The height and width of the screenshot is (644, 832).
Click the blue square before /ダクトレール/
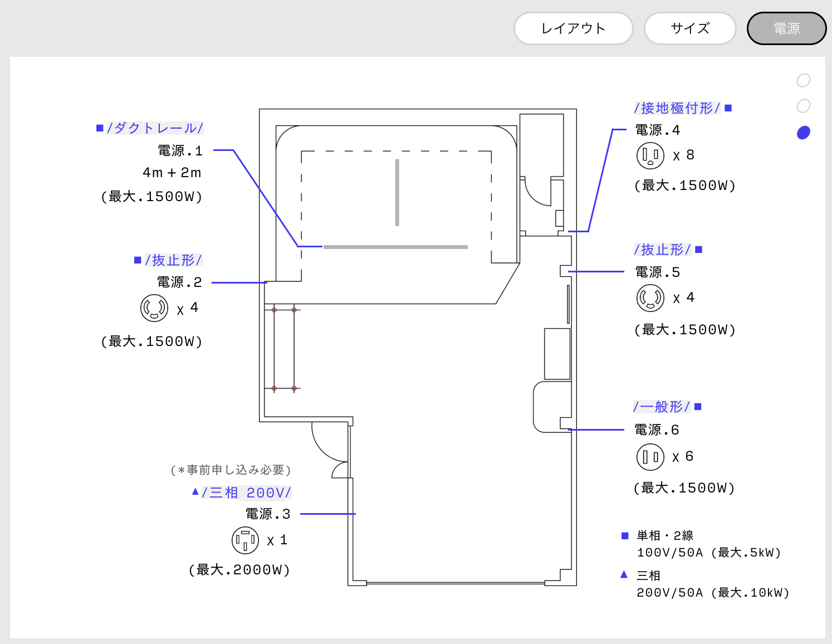(100, 128)
